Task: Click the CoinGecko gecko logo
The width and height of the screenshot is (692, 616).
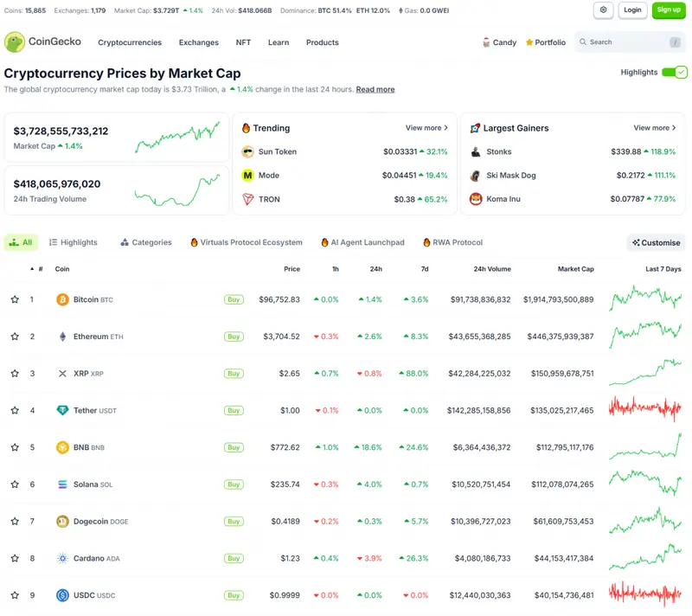Action: [x=15, y=42]
